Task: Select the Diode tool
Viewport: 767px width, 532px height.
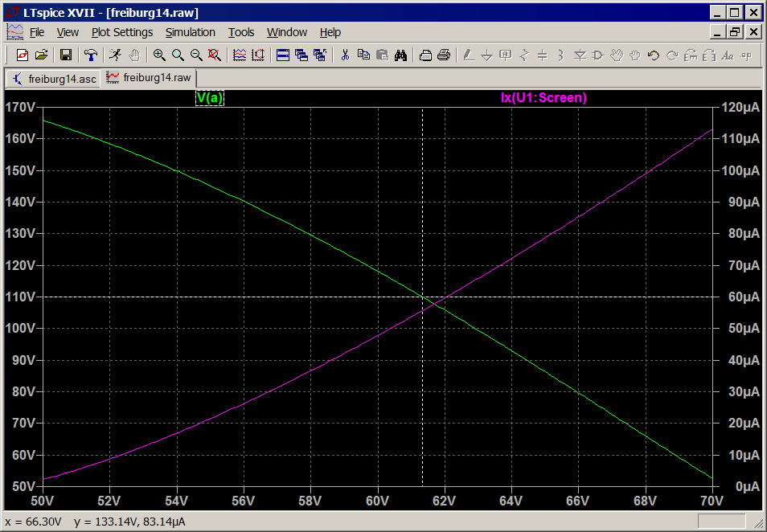Action: (x=580, y=55)
